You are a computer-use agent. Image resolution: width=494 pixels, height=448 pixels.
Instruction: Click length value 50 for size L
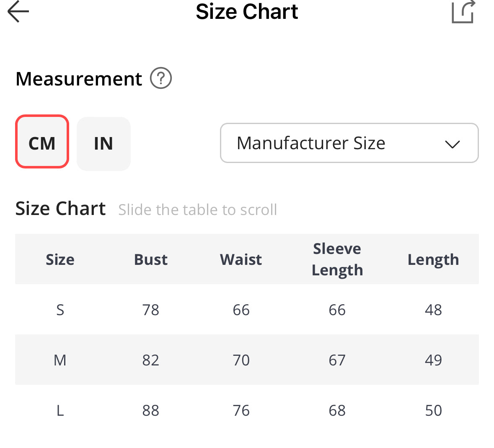tap(433, 410)
